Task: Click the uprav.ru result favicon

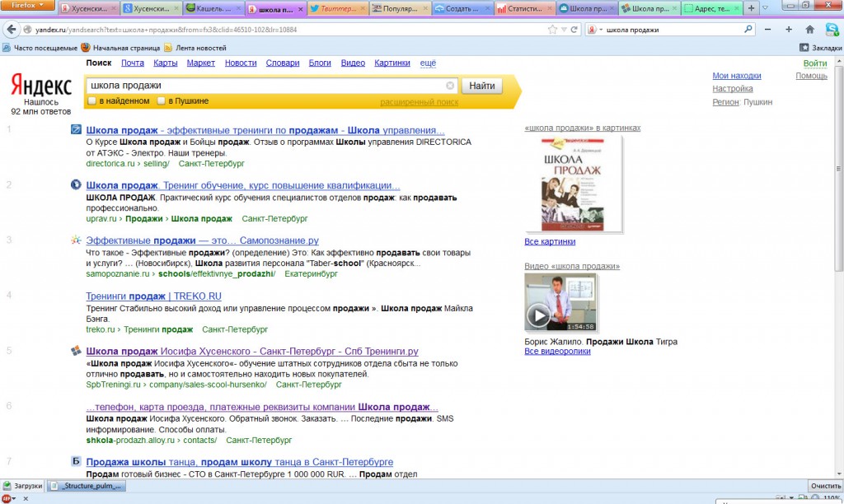Action: coord(76,184)
